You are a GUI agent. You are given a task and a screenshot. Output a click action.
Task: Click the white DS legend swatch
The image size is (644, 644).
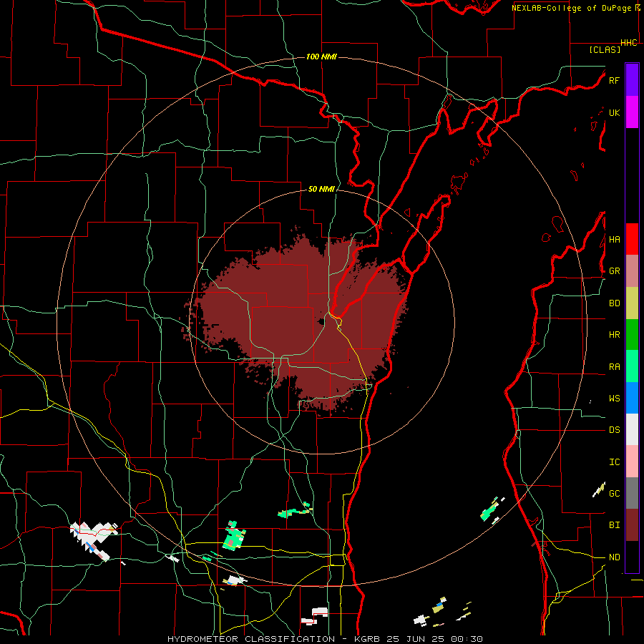[632, 429]
